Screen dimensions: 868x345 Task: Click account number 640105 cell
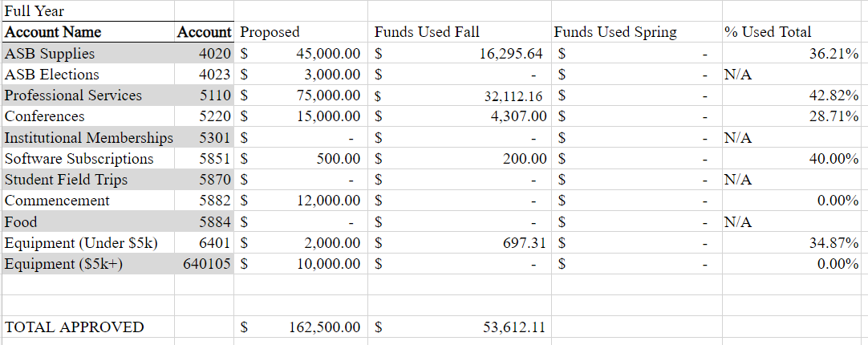point(205,264)
